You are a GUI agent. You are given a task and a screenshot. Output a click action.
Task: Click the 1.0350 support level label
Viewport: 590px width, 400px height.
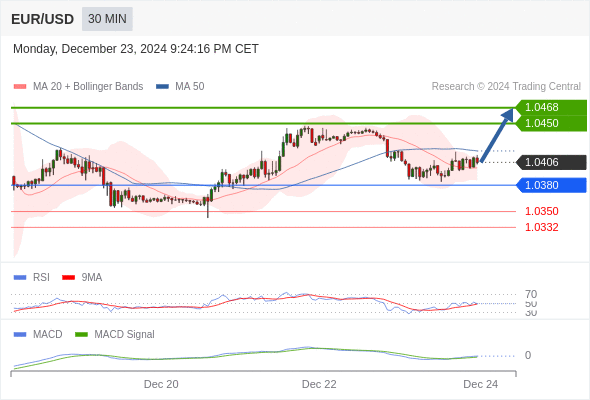click(x=541, y=211)
